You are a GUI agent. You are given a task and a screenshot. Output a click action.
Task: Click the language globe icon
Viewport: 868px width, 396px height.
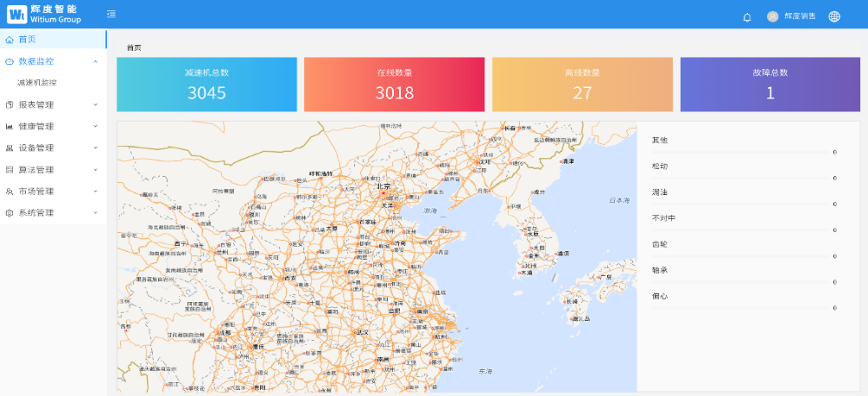coord(834,16)
